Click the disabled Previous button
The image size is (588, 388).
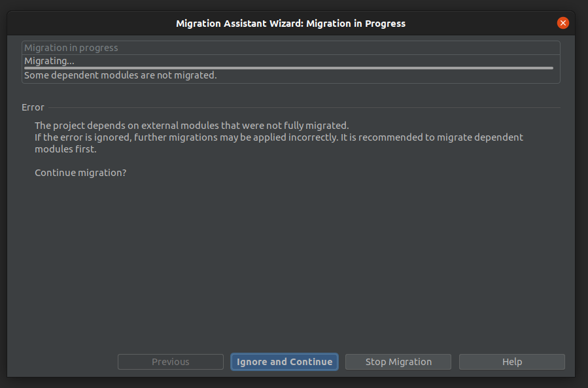(x=170, y=362)
